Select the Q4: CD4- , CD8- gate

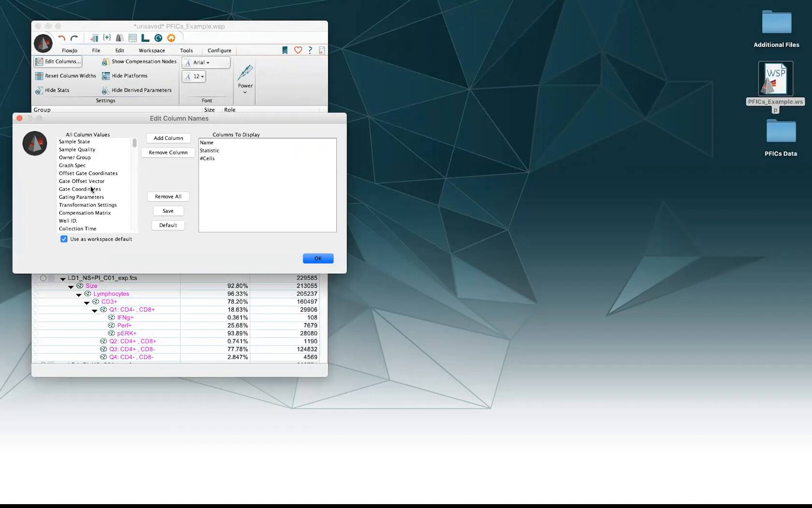point(131,357)
